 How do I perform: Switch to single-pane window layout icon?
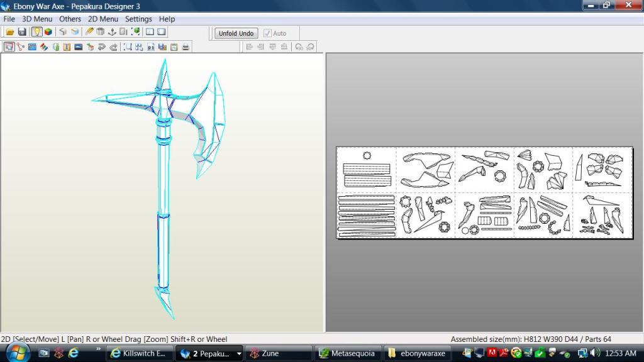point(162,32)
